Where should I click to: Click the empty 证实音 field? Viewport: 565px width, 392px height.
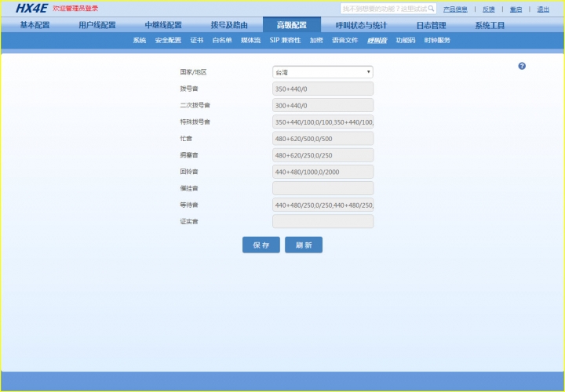pyautogui.click(x=323, y=221)
